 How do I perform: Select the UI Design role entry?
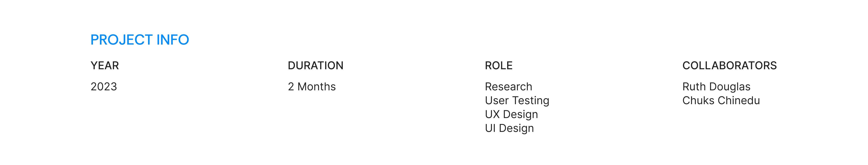(x=510, y=128)
